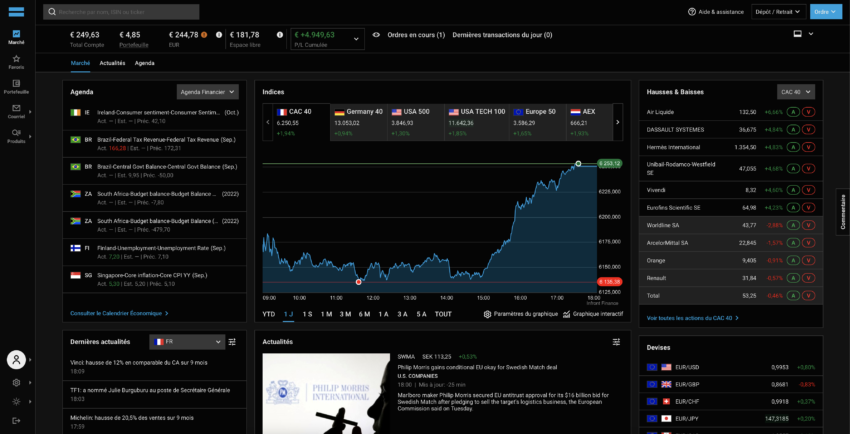Switch to the Marché tab
The height and width of the screenshot is (434, 850).
click(x=80, y=63)
